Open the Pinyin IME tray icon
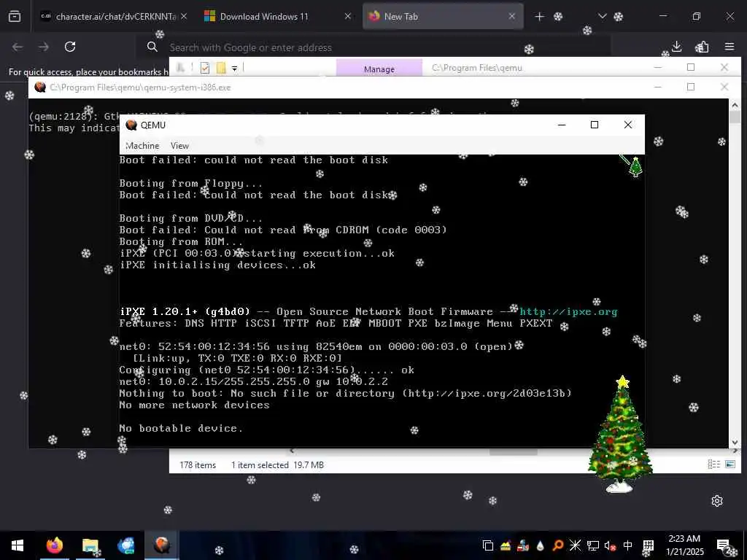Viewport: 747px width, 560px height. point(649,545)
